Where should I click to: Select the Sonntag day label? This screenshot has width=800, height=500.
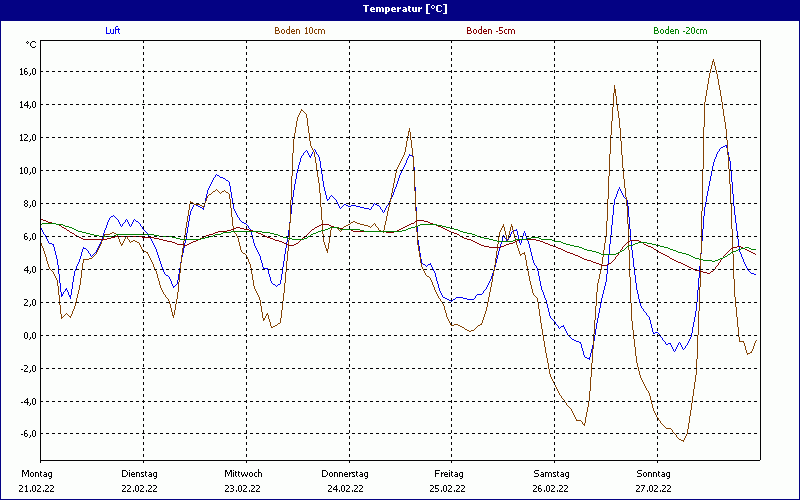[x=654, y=473]
